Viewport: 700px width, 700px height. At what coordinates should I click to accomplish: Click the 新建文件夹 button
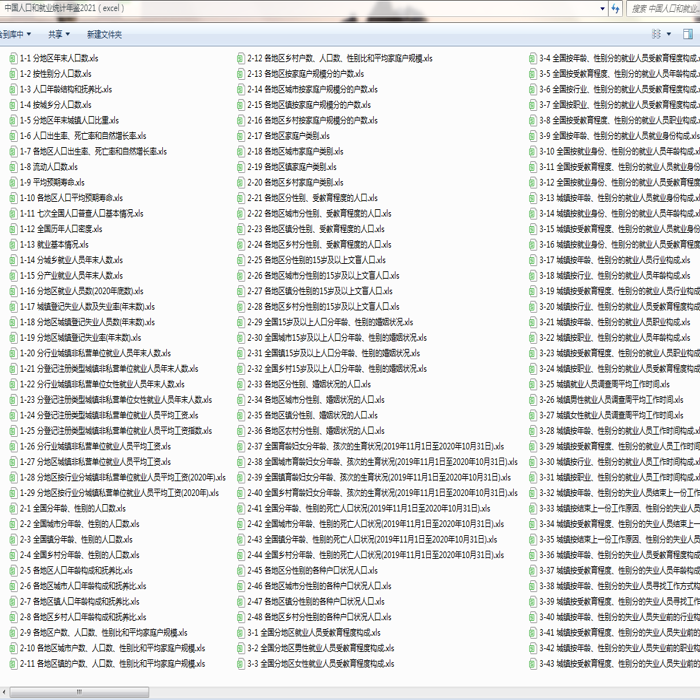coord(104,34)
